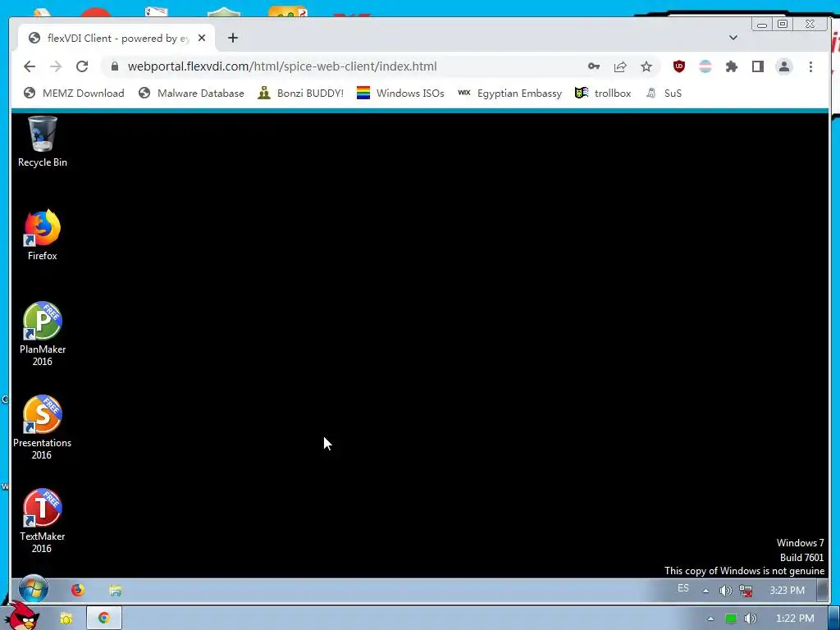Click the share page icon
Screen dimensions: 840x630
(x=620, y=66)
